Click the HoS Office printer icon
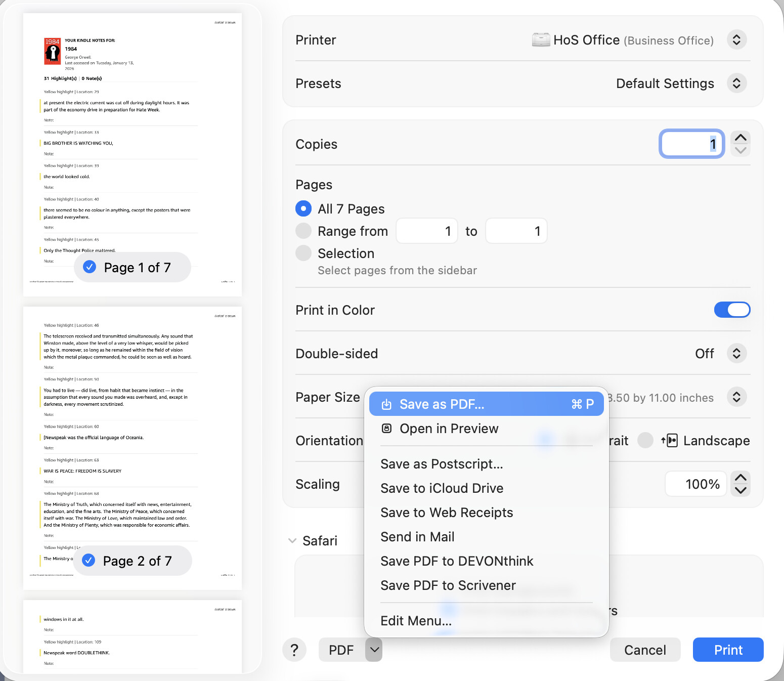 pos(541,40)
